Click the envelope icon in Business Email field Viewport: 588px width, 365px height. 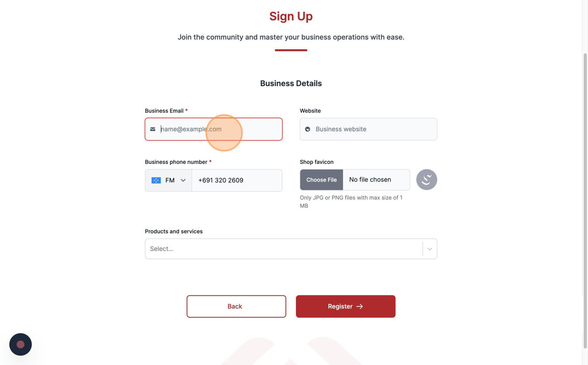153,129
